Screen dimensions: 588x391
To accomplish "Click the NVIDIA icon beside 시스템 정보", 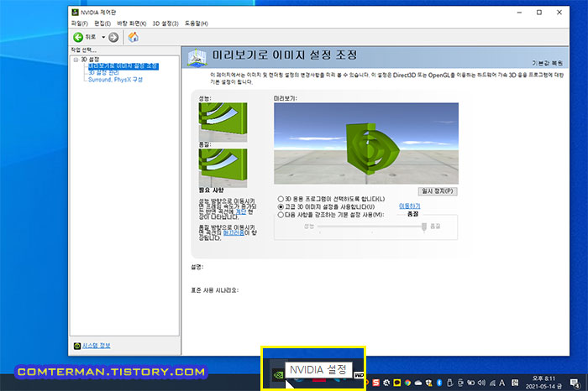I will [77, 346].
